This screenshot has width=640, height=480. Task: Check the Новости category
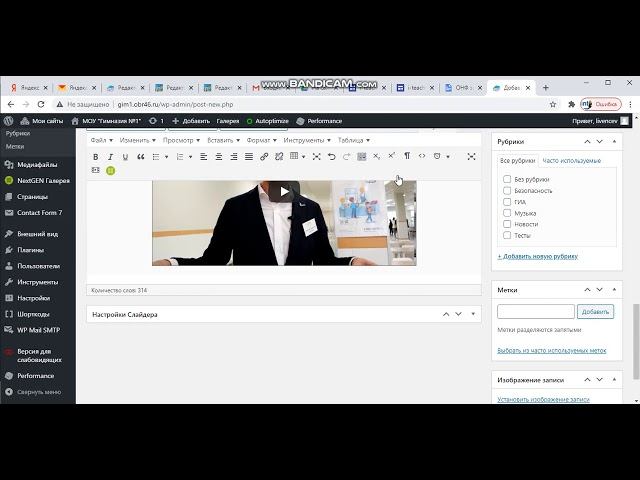tap(507, 224)
